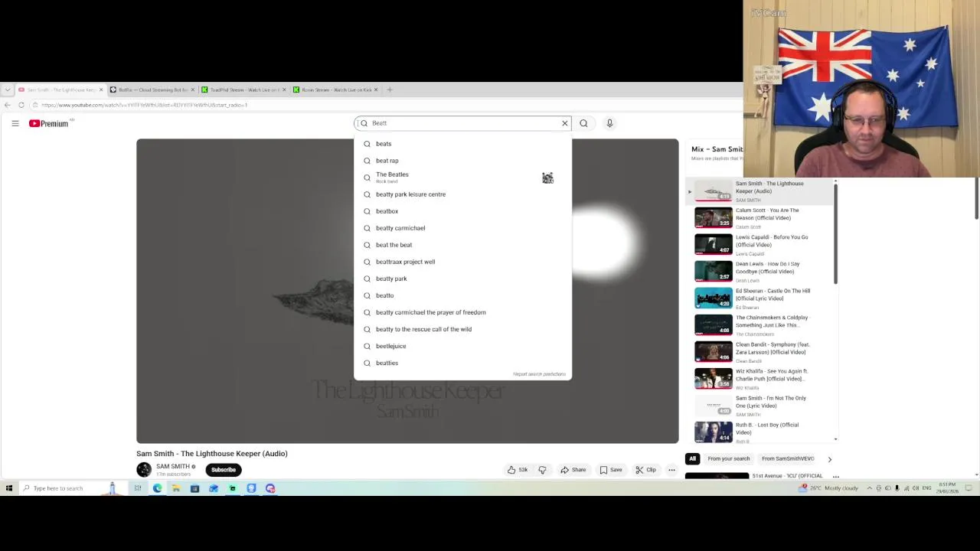Open the SAM SMITH channel avatar
Image resolution: width=980 pixels, height=551 pixels.
(144, 470)
